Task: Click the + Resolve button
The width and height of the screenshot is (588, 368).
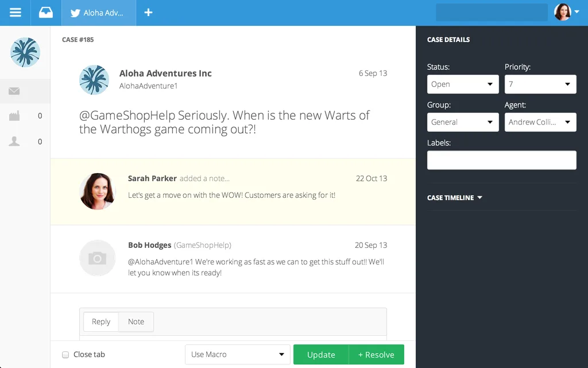Action: coord(377,354)
